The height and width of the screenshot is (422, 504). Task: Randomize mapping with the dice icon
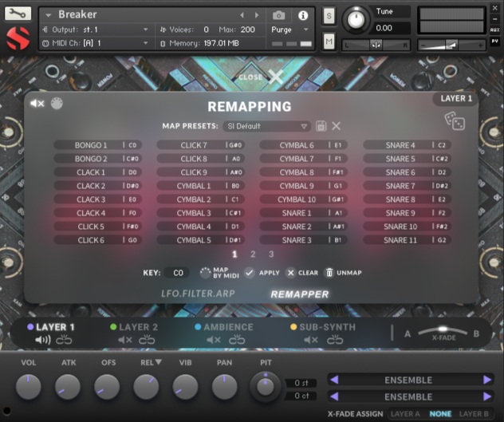(x=455, y=121)
